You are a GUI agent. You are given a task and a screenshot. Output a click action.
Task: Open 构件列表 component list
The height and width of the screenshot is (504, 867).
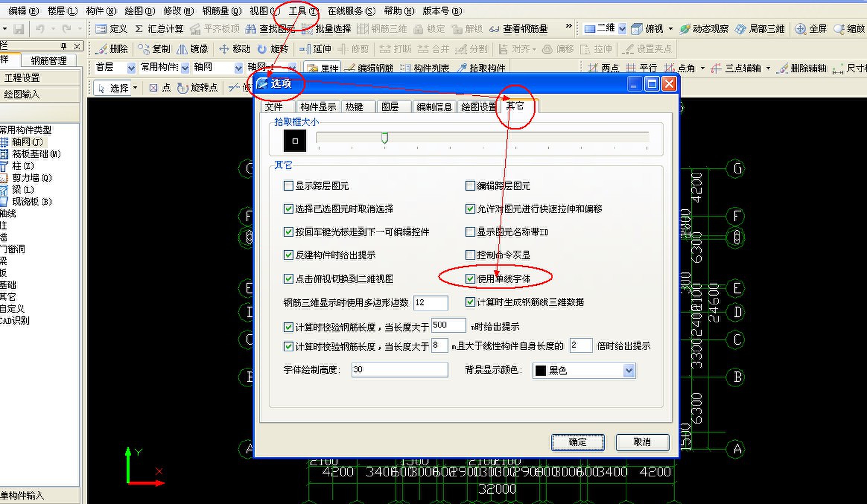coord(425,68)
